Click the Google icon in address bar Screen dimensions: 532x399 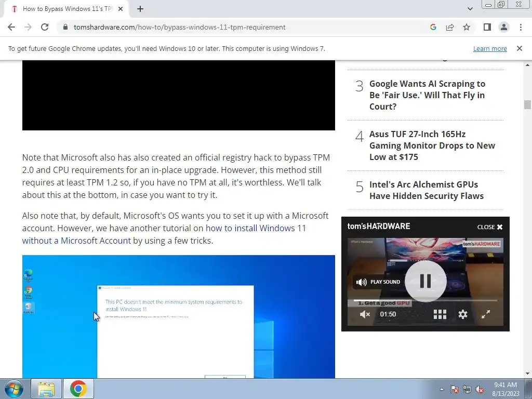433,27
